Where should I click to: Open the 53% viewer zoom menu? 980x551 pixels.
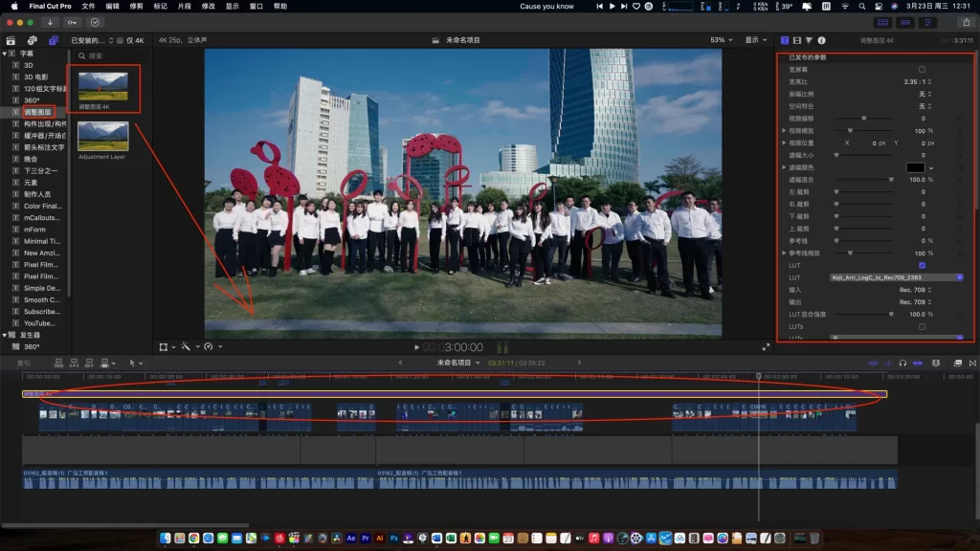coord(721,40)
